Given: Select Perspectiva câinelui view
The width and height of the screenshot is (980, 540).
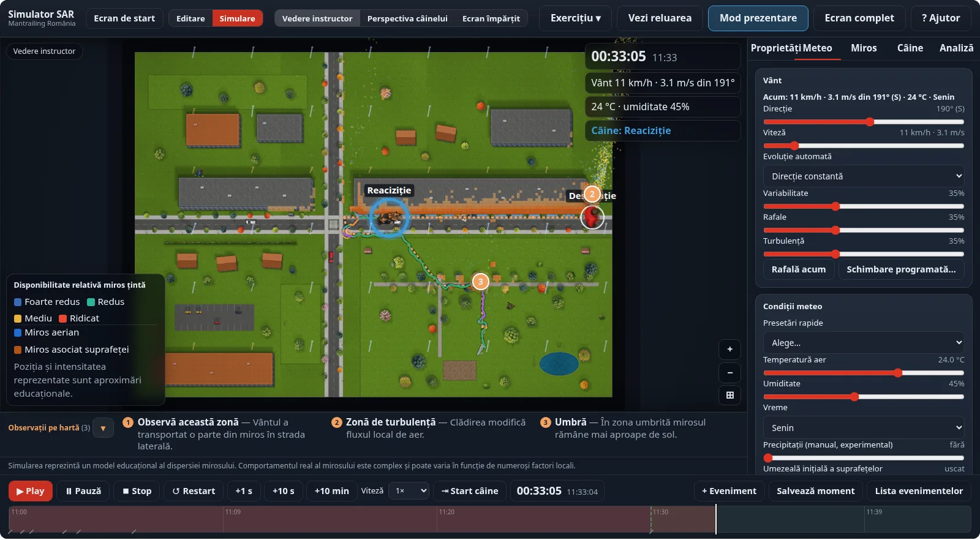Looking at the screenshot, I should click(x=407, y=18).
